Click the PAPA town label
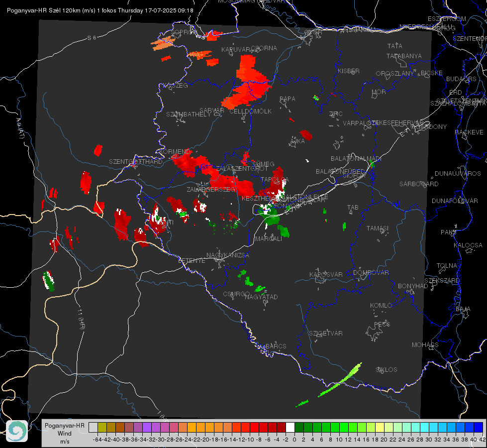The image size is (487, 448). [288, 99]
